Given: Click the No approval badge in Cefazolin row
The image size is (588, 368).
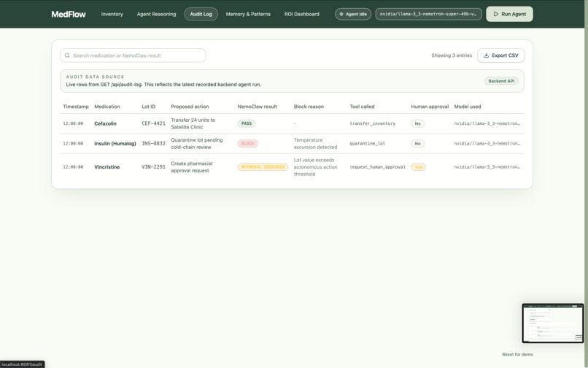Looking at the screenshot, I should coord(418,123).
